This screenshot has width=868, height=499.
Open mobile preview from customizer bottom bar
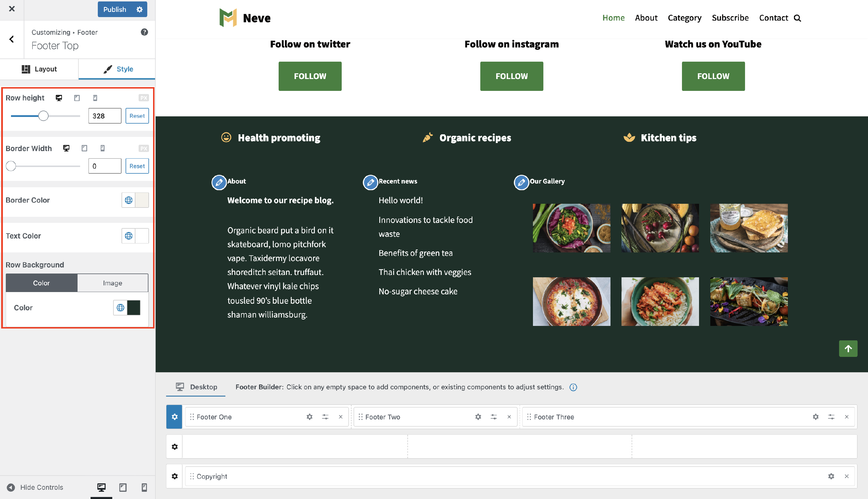[144, 487]
